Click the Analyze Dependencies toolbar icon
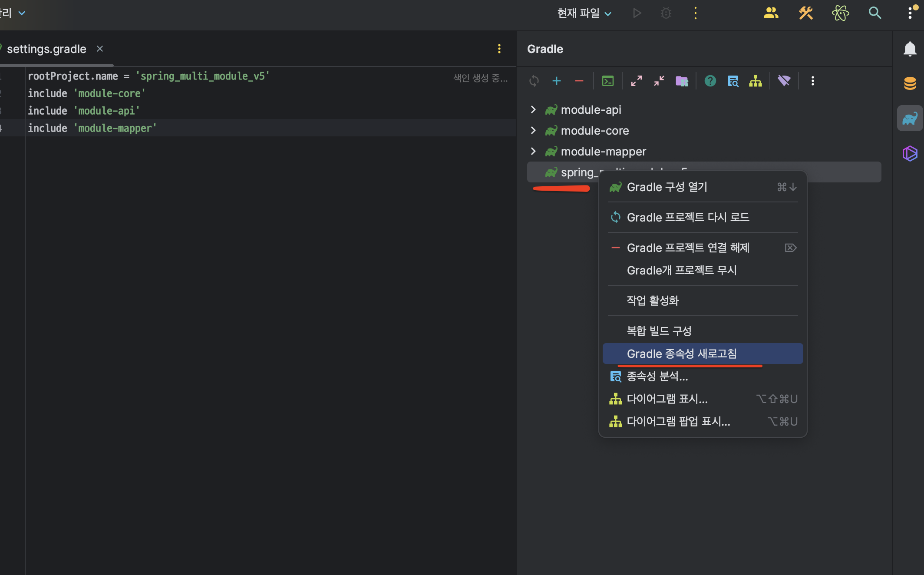Viewport: 924px width, 575px height. pos(733,81)
